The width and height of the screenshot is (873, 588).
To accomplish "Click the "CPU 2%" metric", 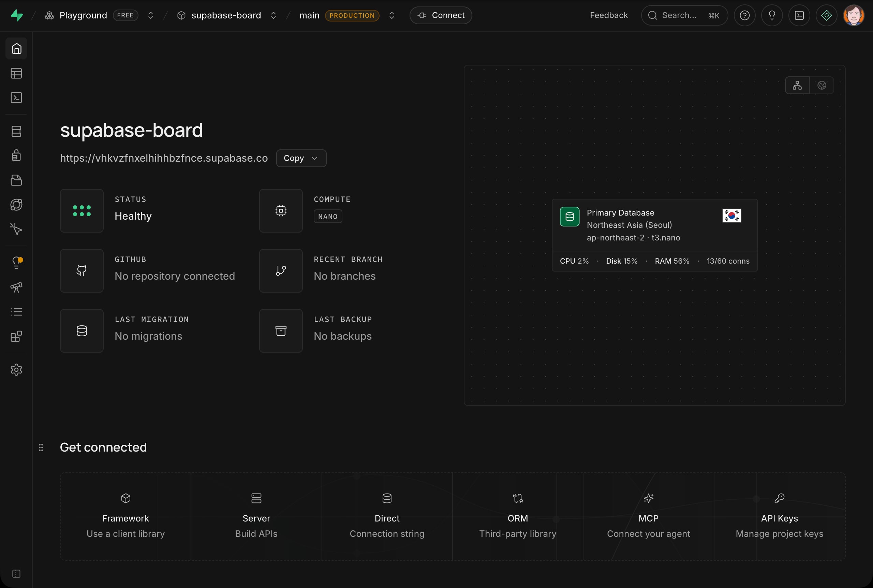I will [574, 261].
